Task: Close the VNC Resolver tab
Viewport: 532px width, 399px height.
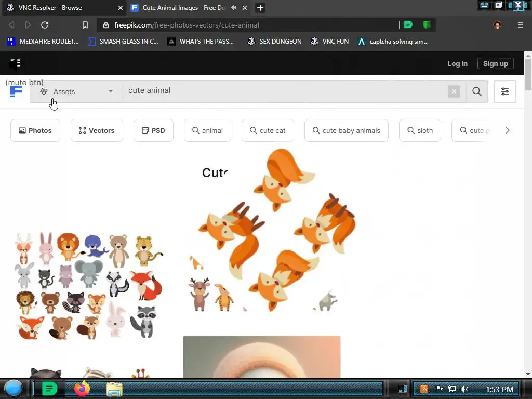Action: pyautogui.click(x=120, y=7)
